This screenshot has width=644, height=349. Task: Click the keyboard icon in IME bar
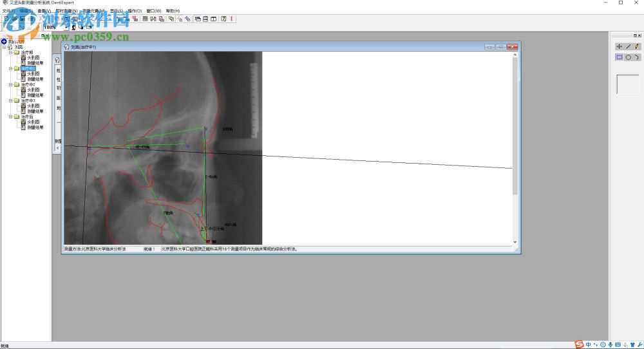[618, 345]
